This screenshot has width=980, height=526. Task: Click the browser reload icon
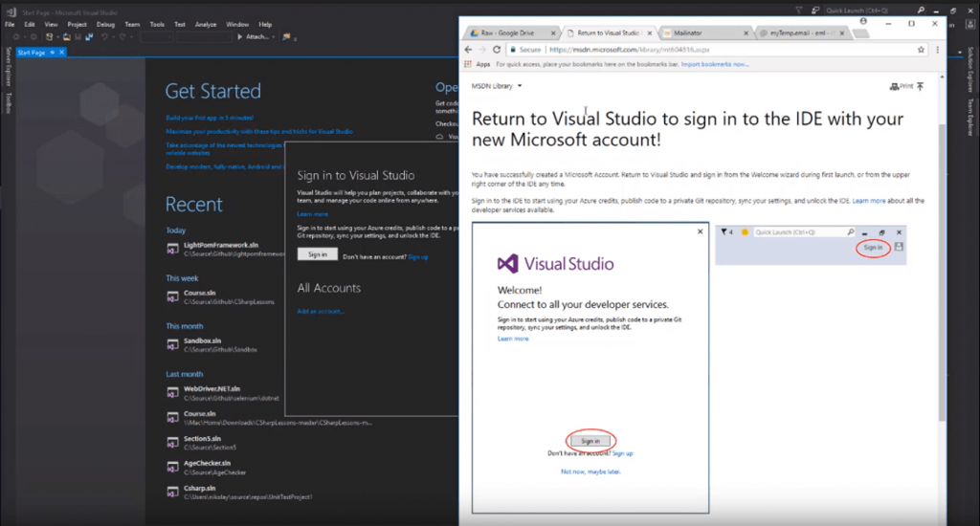(497, 50)
